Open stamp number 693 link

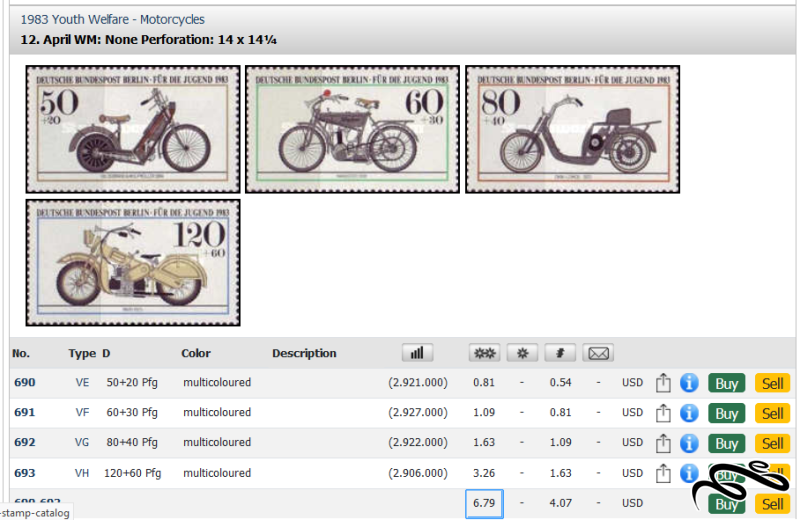point(24,473)
